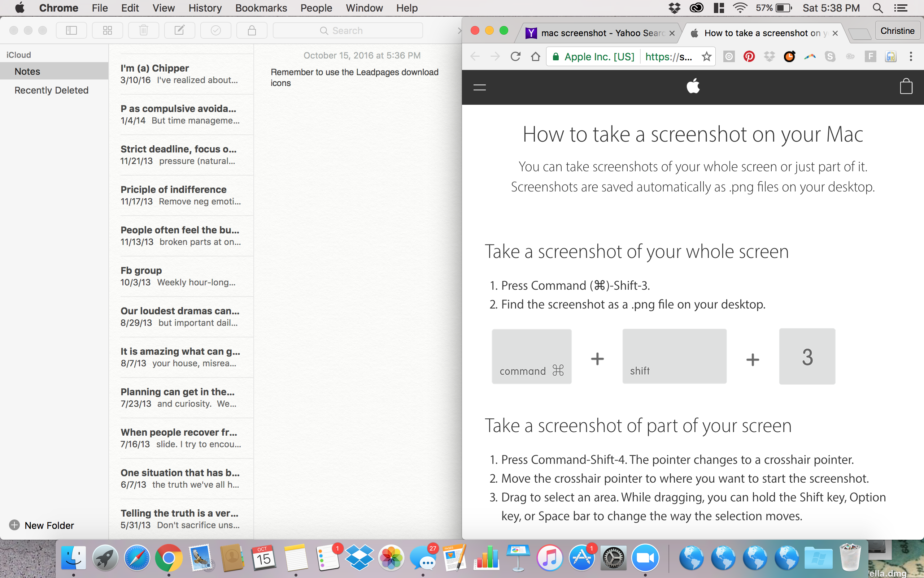Open iTunes from the Dock
The height and width of the screenshot is (578, 924).
(x=549, y=558)
